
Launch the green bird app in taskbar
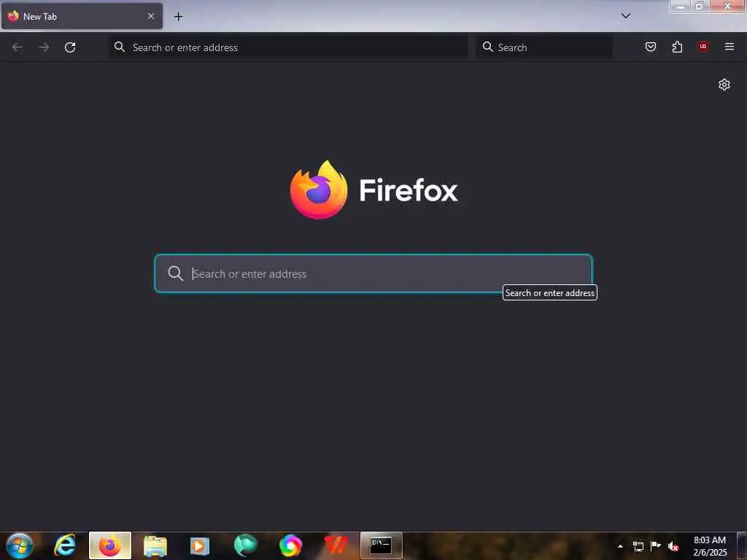pos(245,545)
